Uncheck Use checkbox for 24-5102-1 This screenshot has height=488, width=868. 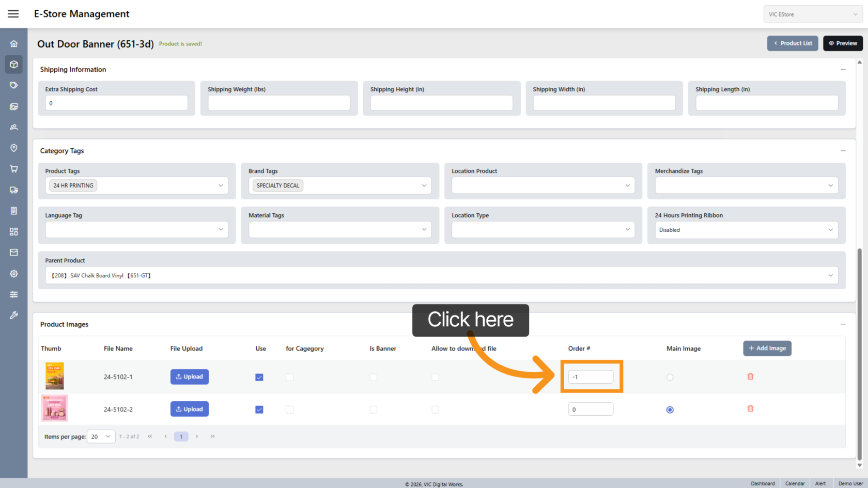[259, 377]
